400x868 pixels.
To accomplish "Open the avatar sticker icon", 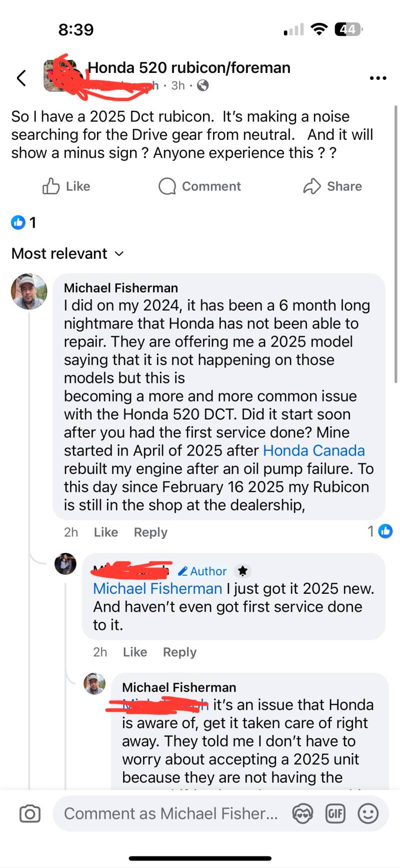I will tap(302, 814).
